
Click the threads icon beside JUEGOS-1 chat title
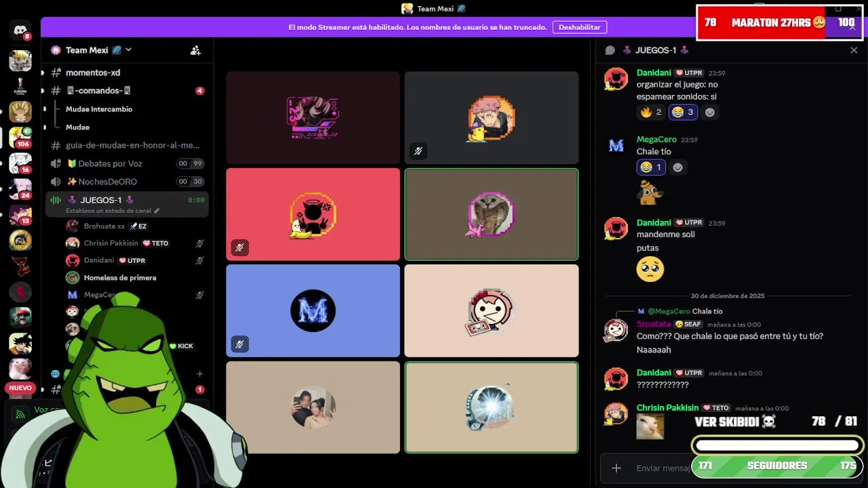coord(610,50)
